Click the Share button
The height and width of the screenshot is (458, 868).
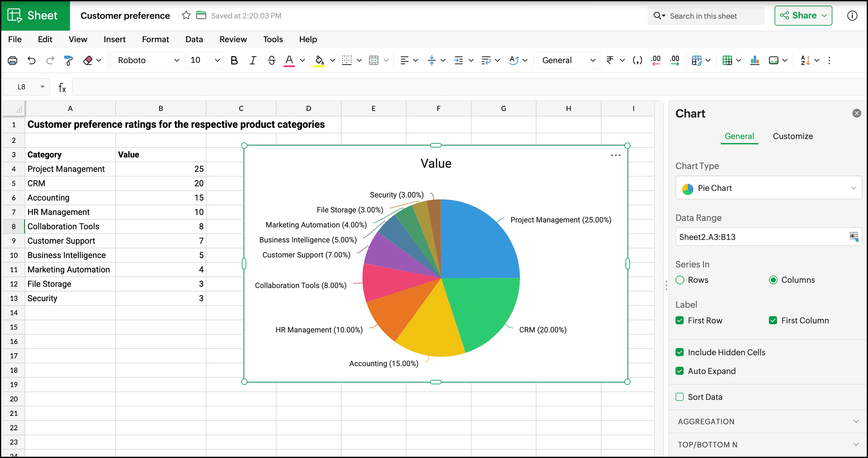point(803,15)
